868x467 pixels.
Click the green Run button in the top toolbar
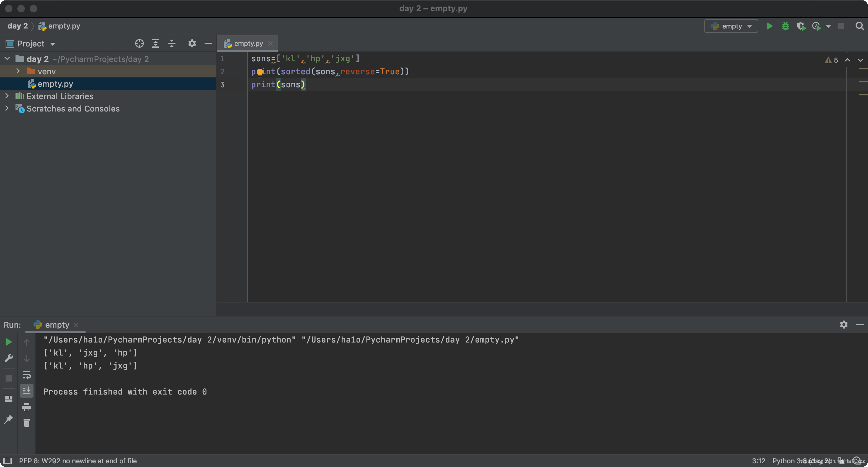pos(769,26)
